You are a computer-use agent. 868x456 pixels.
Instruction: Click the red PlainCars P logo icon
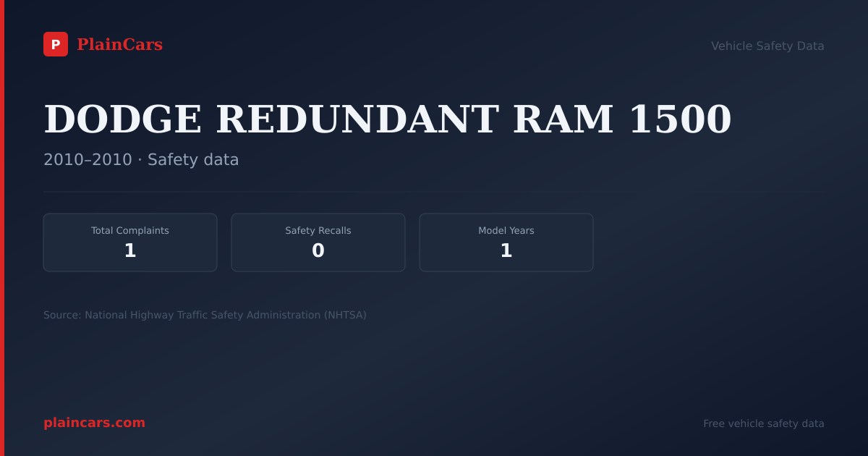pyautogui.click(x=56, y=44)
